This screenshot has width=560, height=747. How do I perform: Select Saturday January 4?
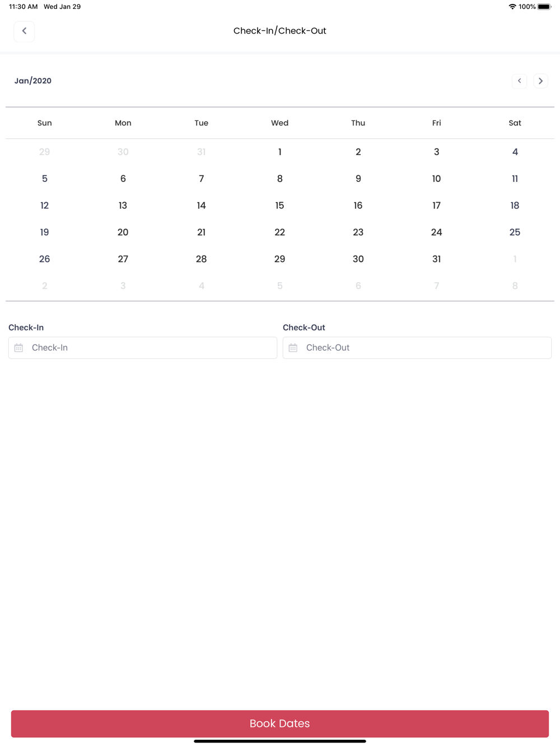coord(515,152)
